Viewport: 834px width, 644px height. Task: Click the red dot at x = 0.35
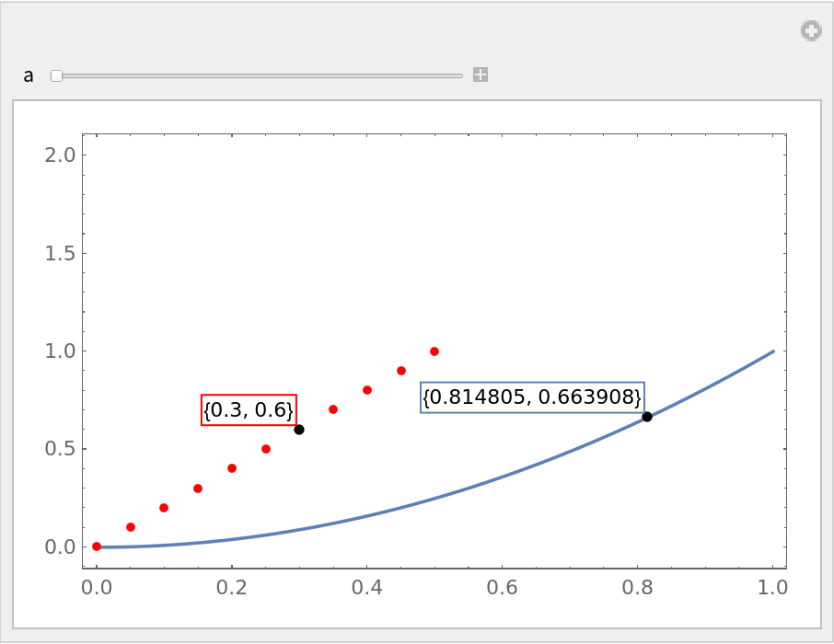(333, 409)
